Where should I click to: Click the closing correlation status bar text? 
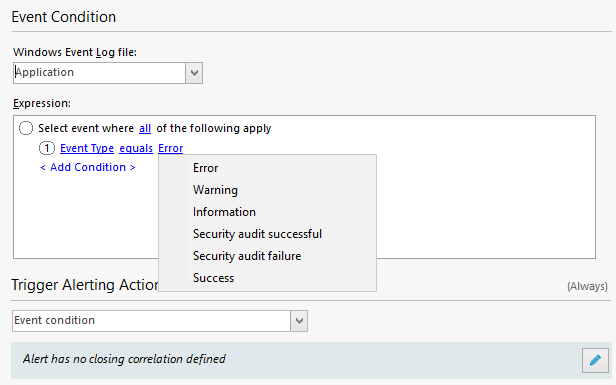point(124,359)
